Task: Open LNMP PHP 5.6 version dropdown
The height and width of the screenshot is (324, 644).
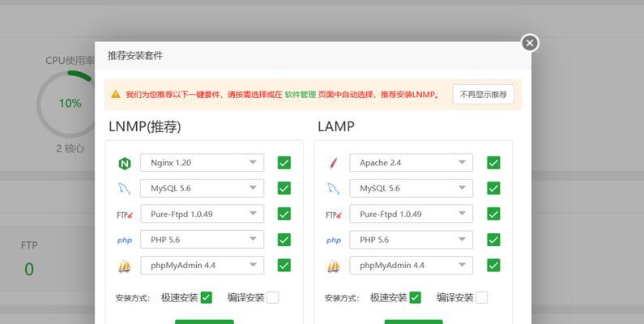Action: [202, 240]
